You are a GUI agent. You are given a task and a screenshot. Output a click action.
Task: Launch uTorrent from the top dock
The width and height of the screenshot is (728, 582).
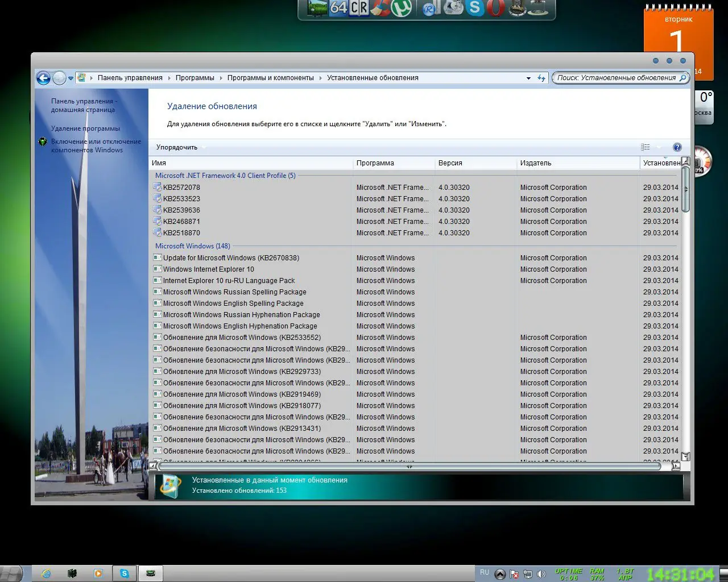point(403,7)
